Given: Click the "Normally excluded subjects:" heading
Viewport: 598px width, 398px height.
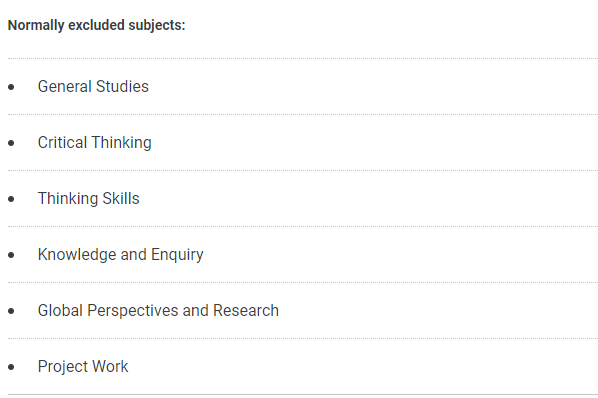Looking at the screenshot, I should pyautogui.click(x=96, y=26).
